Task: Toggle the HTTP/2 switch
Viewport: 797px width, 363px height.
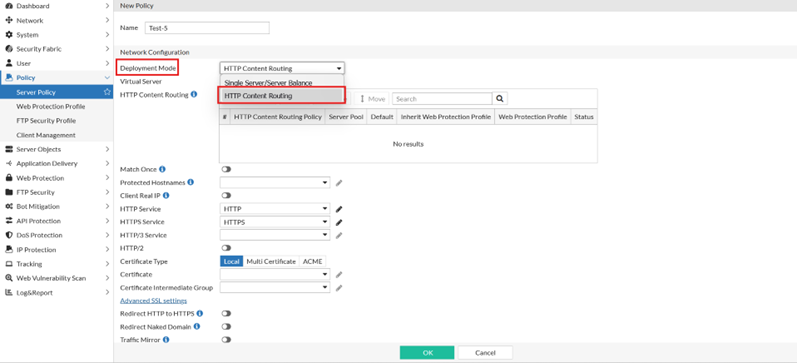Action: [226, 248]
